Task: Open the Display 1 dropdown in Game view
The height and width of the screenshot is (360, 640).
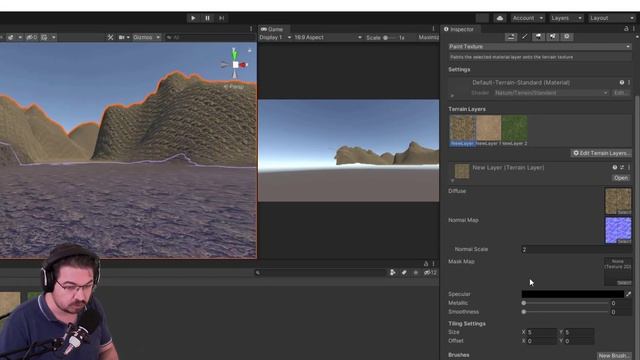Action: (275, 37)
